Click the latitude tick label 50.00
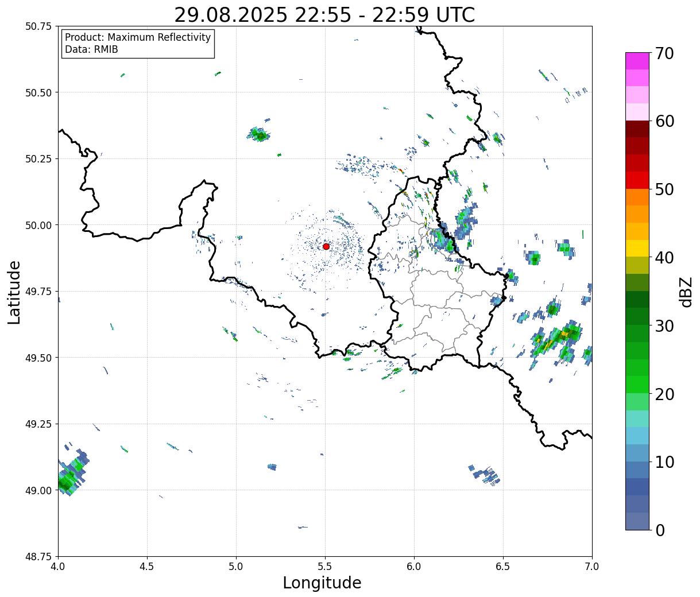Image resolution: width=700 pixels, height=597 pixels. click(x=38, y=225)
